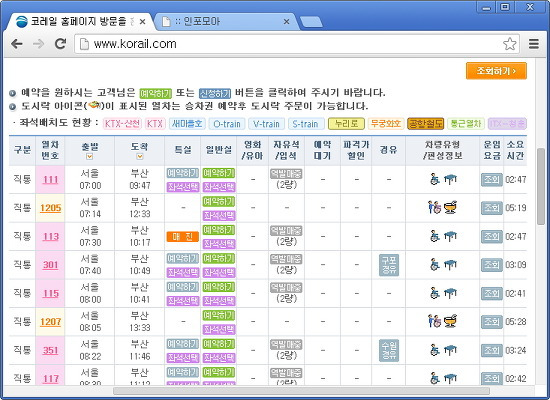The image size is (550, 400).
Task: Click the vertical page scrollbar
Action: (x=541, y=186)
